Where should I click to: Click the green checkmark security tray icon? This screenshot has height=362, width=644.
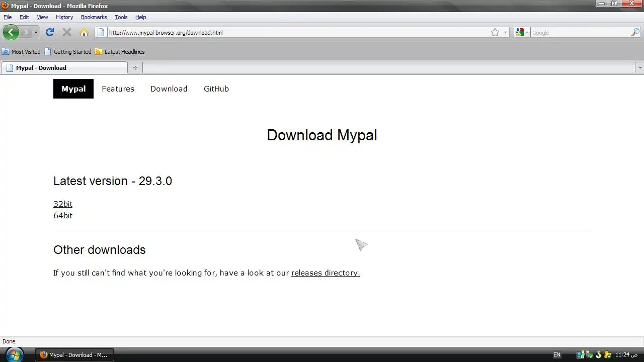click(589, 354)
